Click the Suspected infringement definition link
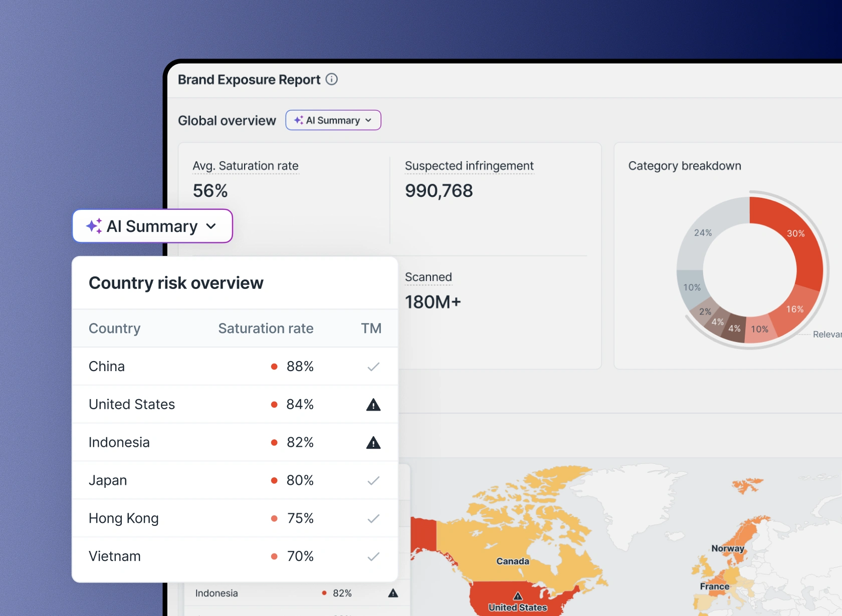The image size is (842, 616). click(x=469, y=166)
